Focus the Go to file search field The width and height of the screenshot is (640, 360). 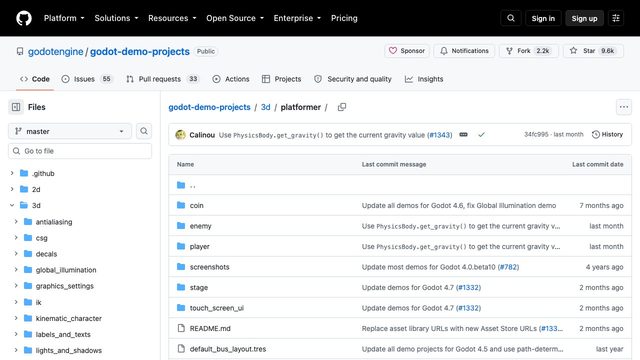[80, 151]
